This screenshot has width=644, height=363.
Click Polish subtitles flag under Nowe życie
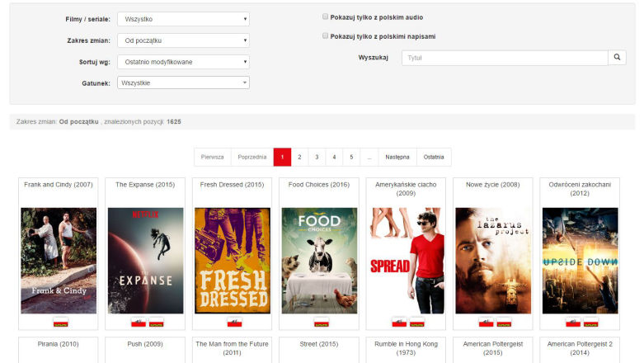coord(504,323)
